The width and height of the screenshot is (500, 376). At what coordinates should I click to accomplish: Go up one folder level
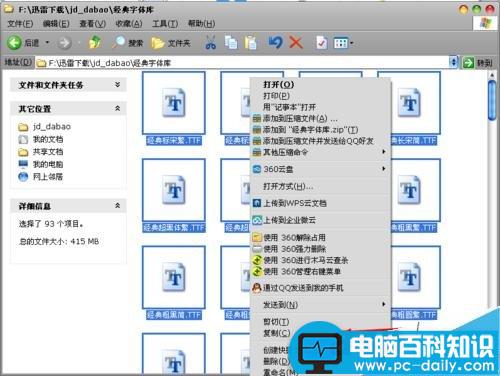coord(95,43)
